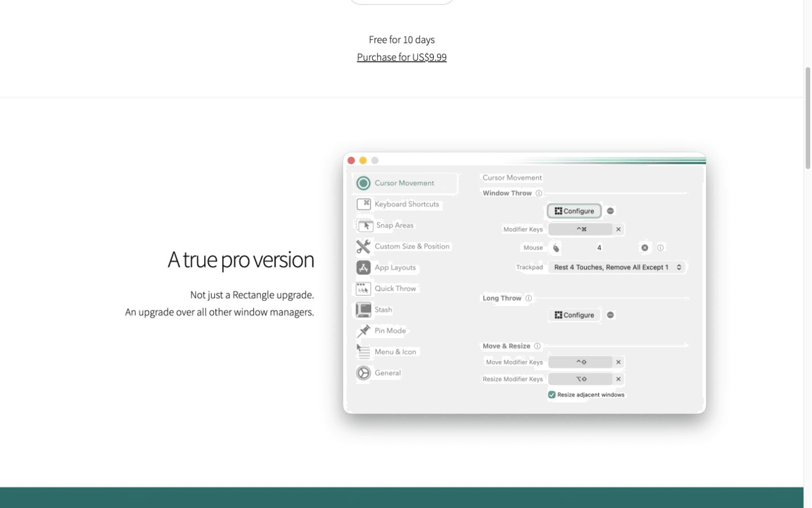
Task: Click the mouse icon in the Mouse row
Action: coord(557,248)
